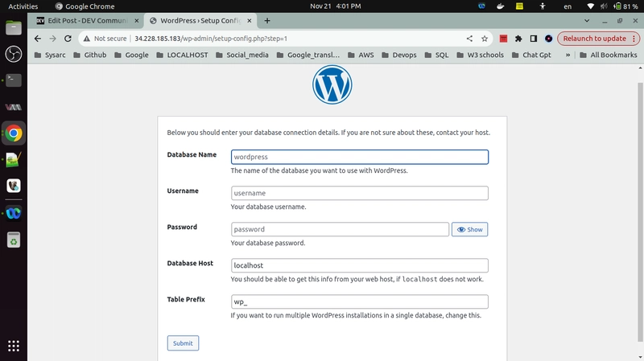
Task: Click the Docker whale tray icon
Action: coord(500,6)
